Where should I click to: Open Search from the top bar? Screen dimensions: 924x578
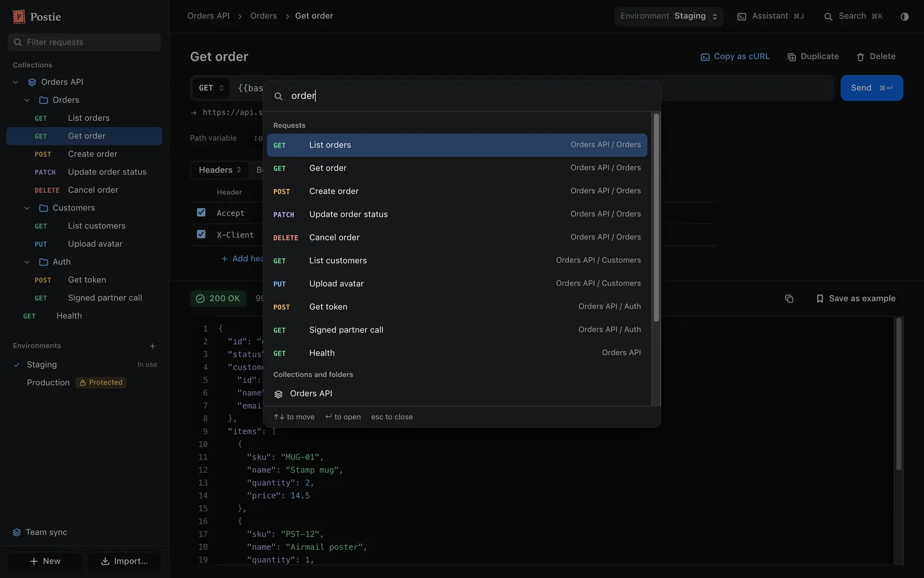pyautogui.click(x=853, y=16)
